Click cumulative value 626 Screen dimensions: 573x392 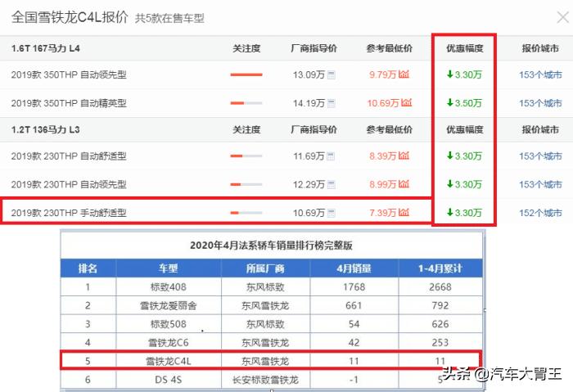click(440, 324)
